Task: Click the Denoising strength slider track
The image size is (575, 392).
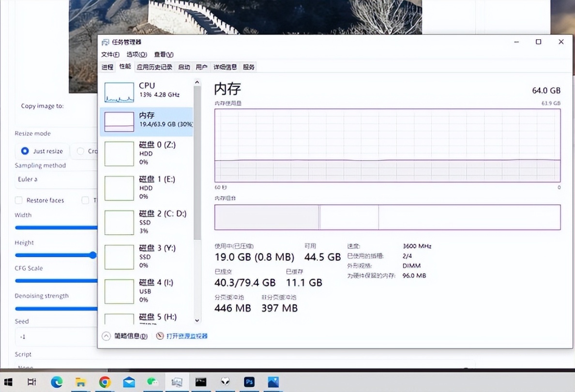Action: [56, 309]
